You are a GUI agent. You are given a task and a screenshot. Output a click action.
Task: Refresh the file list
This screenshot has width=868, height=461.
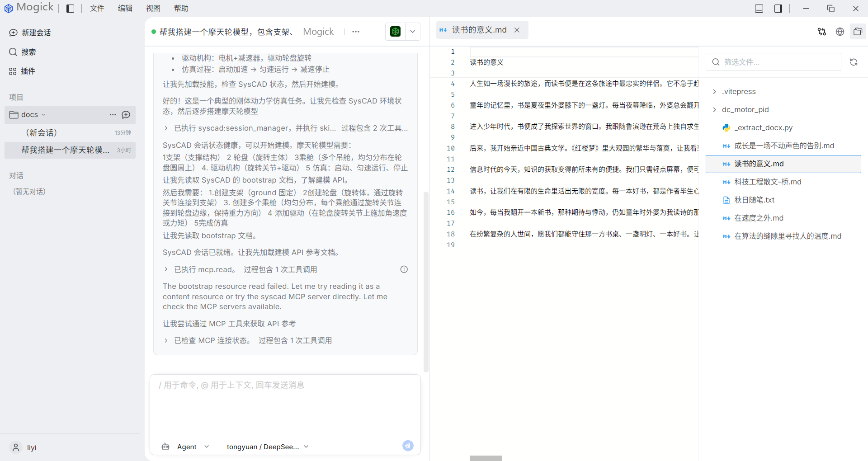pos(854,62)
